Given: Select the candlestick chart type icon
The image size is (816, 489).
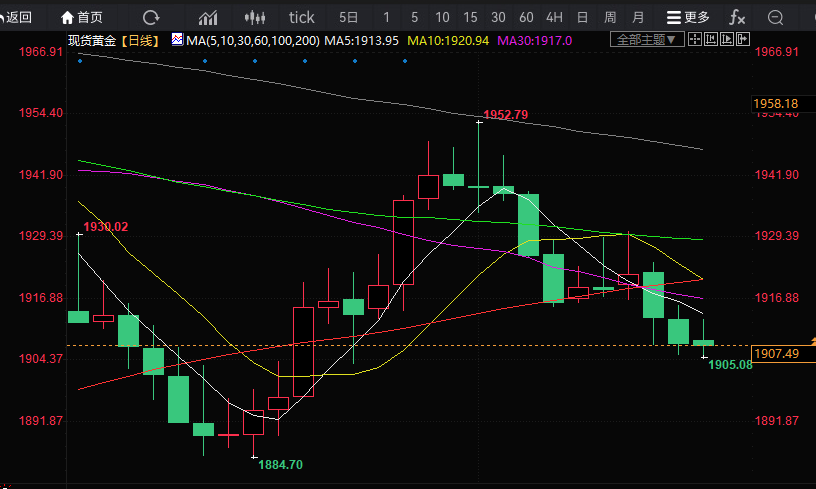Looking at the screenshot, I should [x=256, y=17].
